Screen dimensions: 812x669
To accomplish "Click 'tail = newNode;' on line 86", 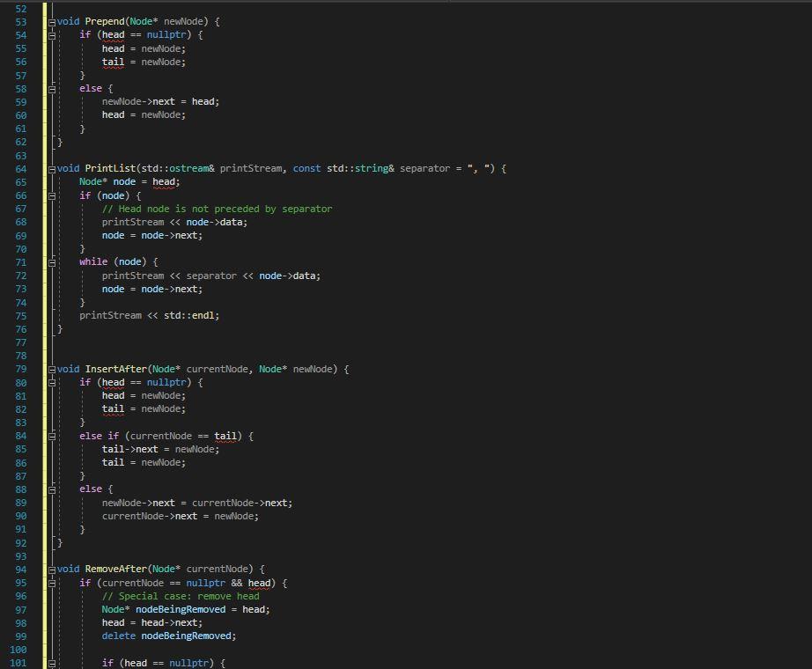I will [x=144, y=462].
